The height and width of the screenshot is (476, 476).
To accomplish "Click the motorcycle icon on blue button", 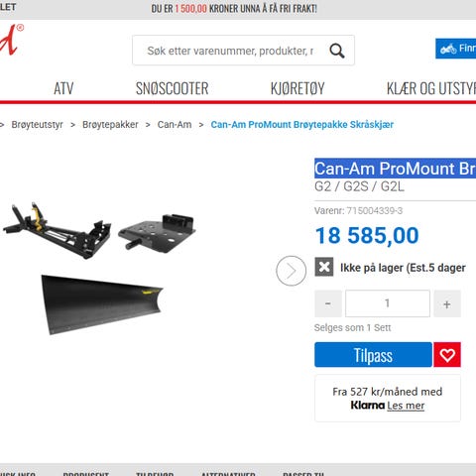I will (448, 49).
